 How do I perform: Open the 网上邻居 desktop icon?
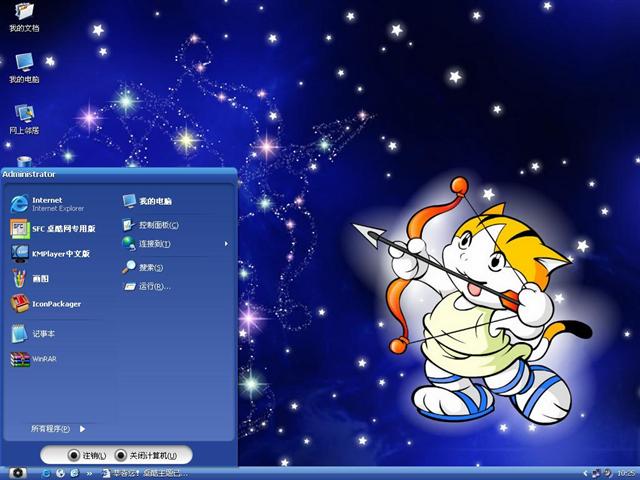pos(24,119)
